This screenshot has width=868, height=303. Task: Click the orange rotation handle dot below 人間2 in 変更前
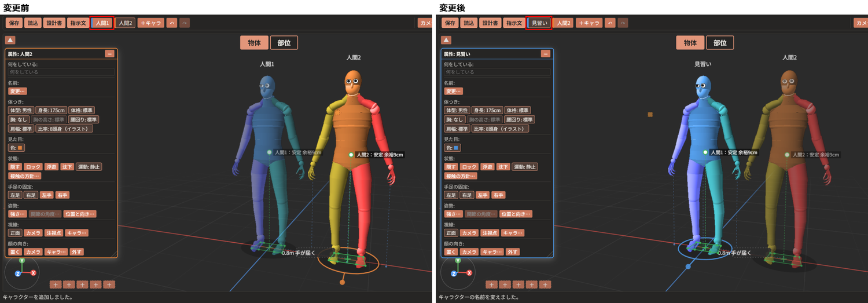343,283
